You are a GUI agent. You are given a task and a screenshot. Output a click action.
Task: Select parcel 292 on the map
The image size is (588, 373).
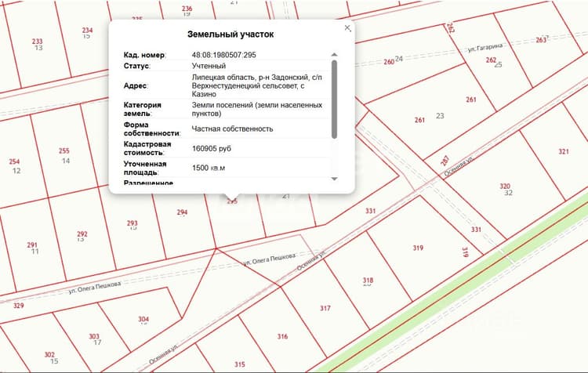click(82, 234)
